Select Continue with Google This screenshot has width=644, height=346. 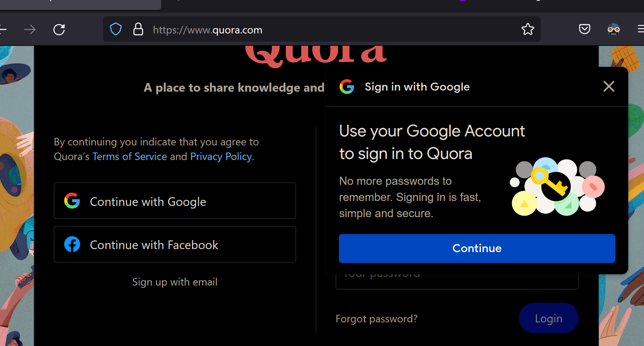click(x=175, y=201)
